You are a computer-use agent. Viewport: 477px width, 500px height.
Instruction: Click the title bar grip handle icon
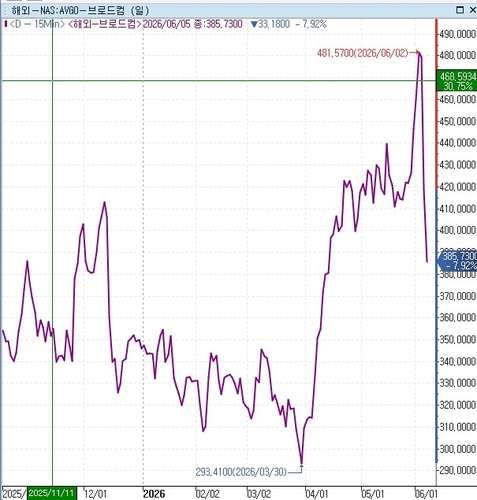(5, 11)
